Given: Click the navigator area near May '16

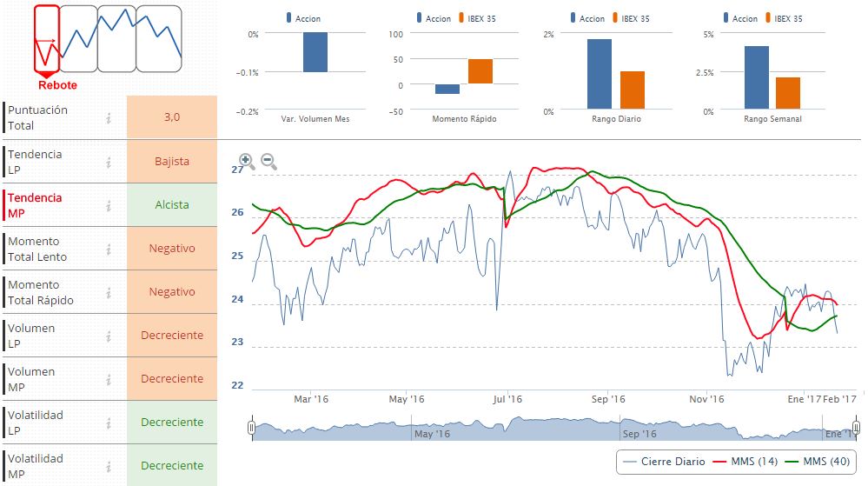Looking at the screenshot, I should (432, 433).
